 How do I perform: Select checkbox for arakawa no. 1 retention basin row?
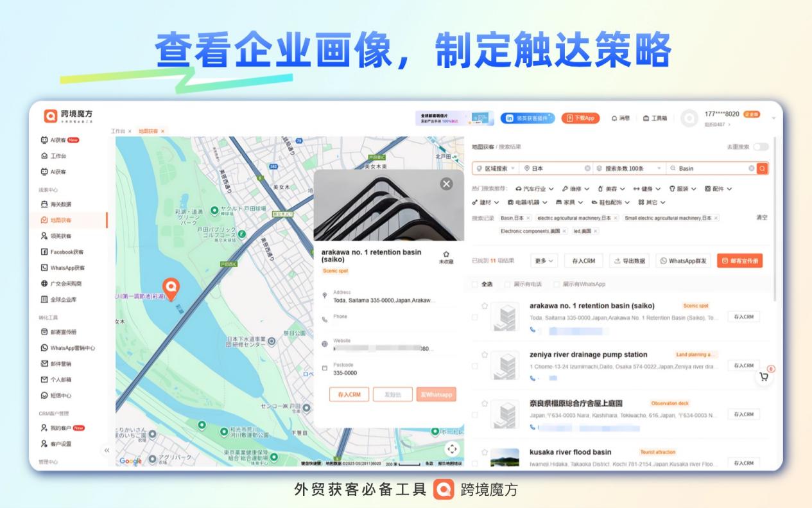click(475, 317)
